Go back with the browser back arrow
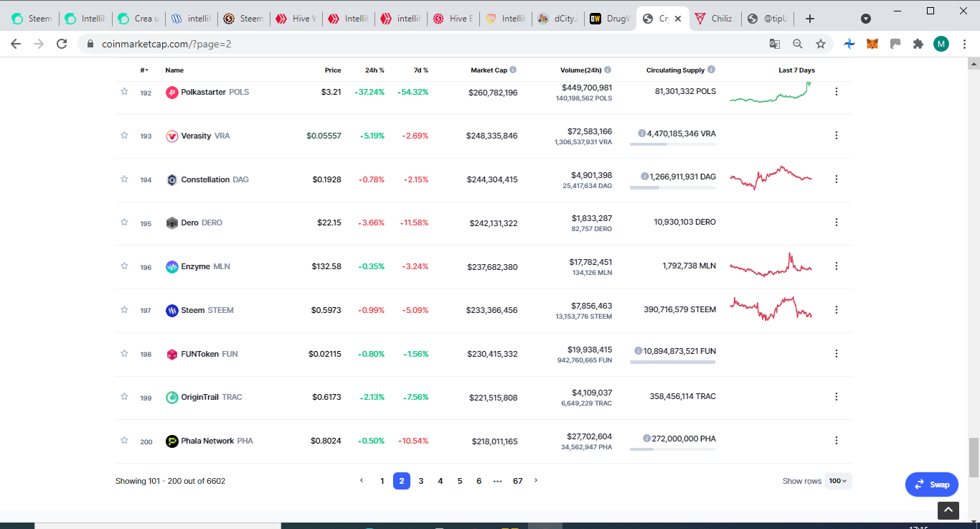This screenshot has width=980, height=529. tap(16, 44)
